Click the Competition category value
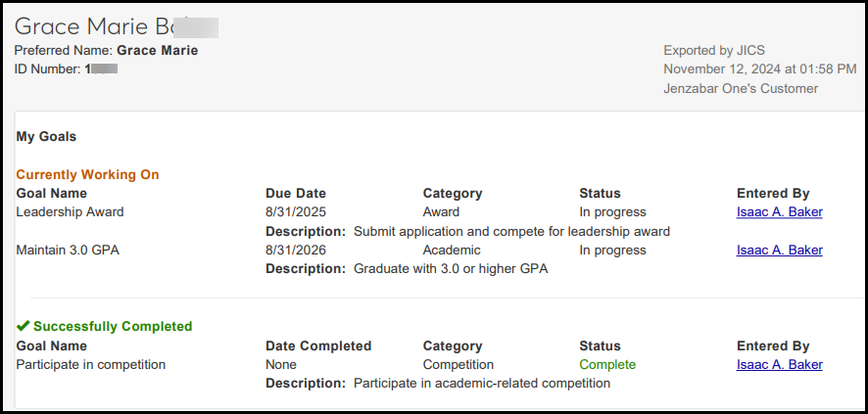Image resolution: width=868 pixels, height=414 pixels. coord(458,364)
